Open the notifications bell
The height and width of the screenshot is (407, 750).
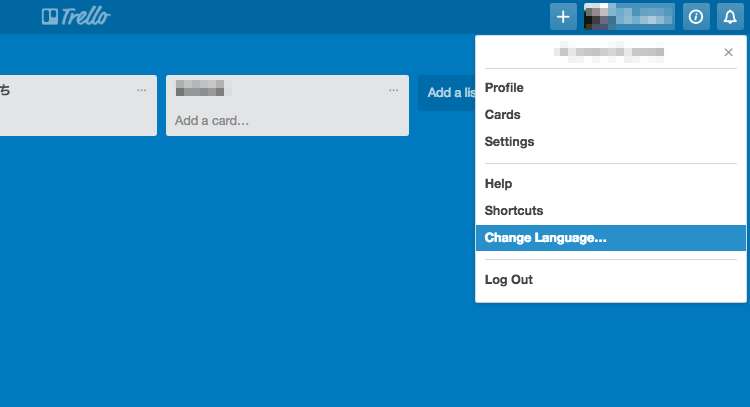tap(730, 16)
